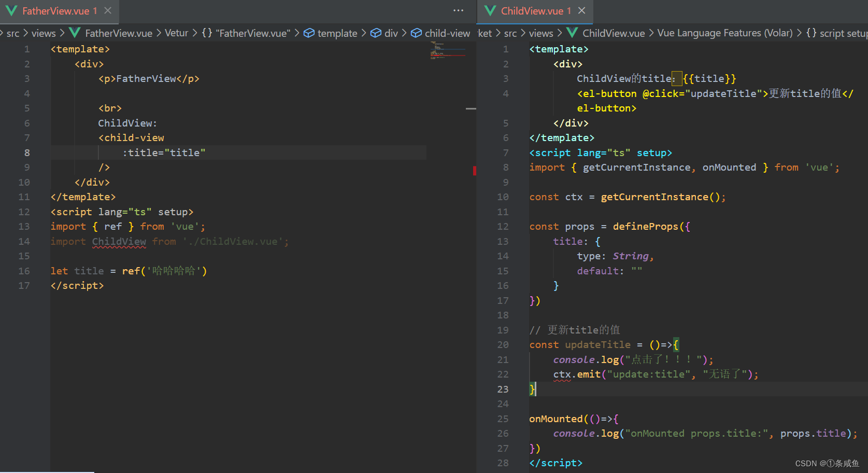Click '{{title}}' interpolation in ChildView
The height and width of the screenshot is (473, 868).
click(709, 78)
